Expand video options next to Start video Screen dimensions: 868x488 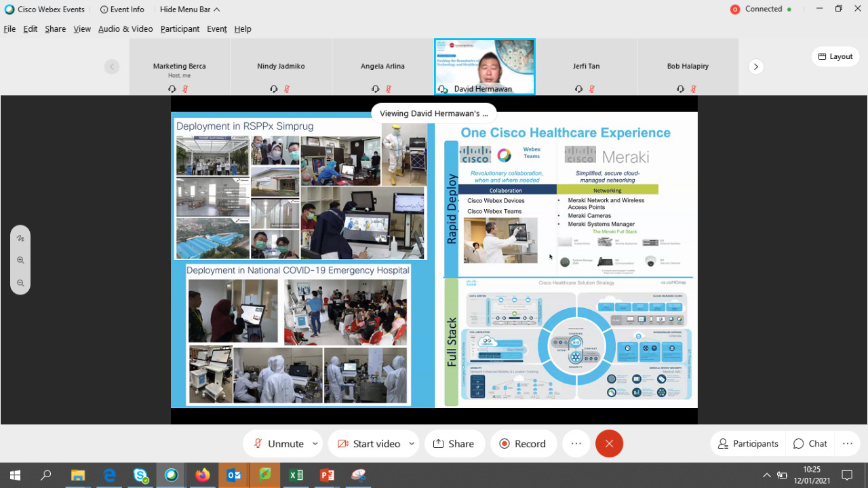(x=412, y=444)
